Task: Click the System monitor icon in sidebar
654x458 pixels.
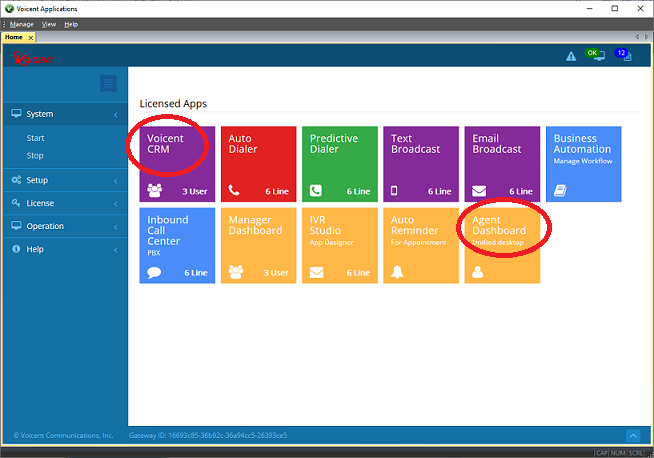Action: click(16, 113)
